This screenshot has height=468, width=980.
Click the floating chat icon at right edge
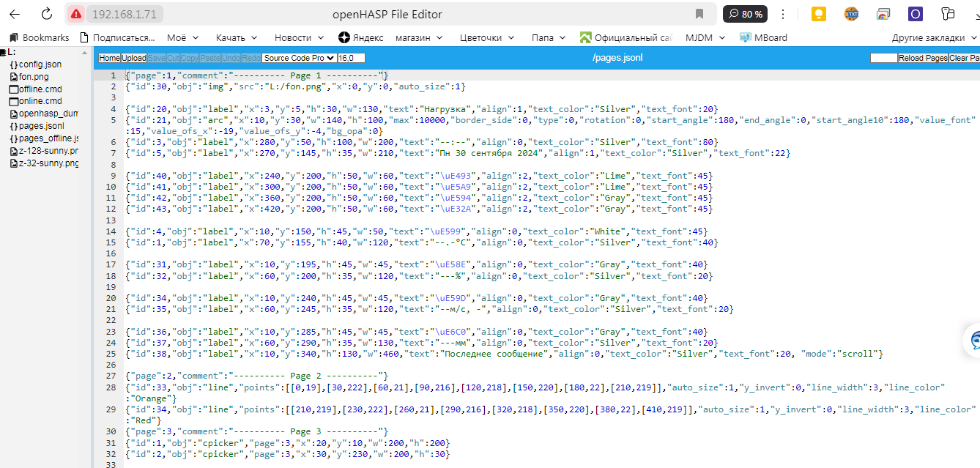(x=973, y=341)
